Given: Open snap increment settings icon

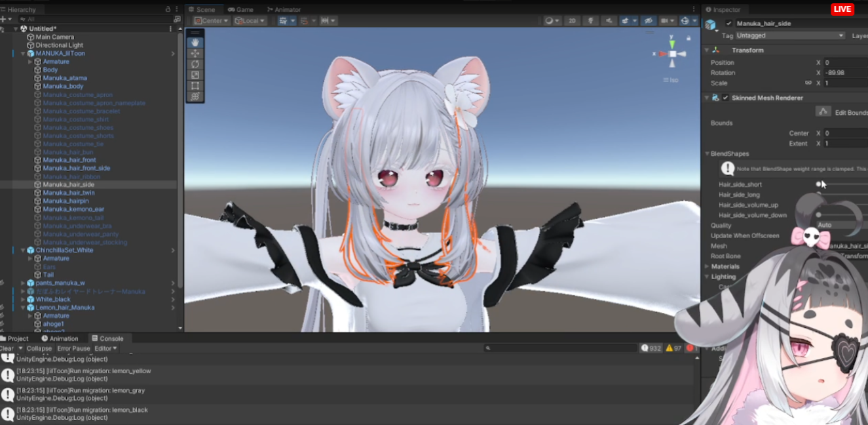Looking at the screenshot, I should (328, 21).
